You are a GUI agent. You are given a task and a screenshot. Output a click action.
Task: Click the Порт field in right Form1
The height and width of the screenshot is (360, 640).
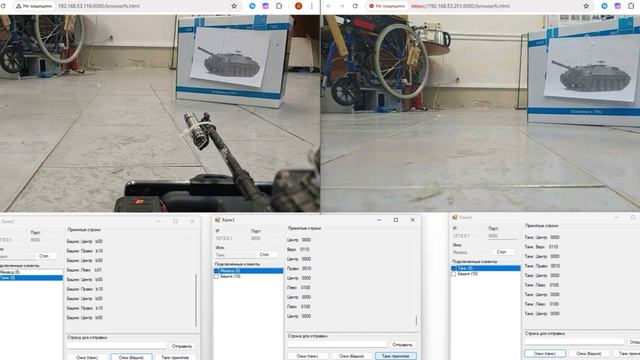[x=501, y=236]
